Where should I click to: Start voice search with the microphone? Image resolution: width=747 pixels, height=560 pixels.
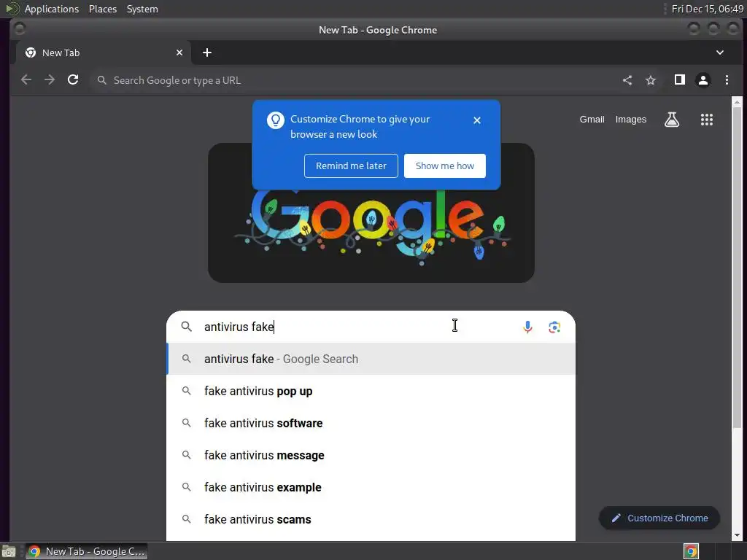click(x=527, y=327)
